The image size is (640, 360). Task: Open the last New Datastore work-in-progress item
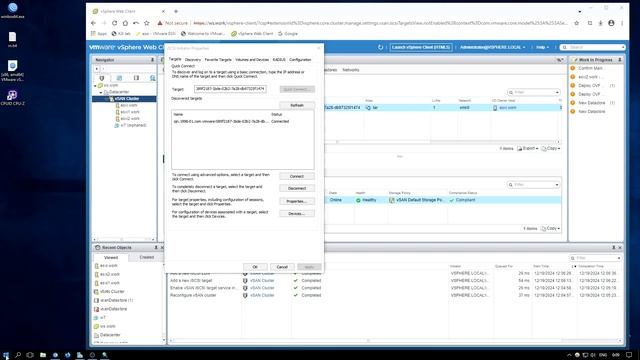click(591, 111)
